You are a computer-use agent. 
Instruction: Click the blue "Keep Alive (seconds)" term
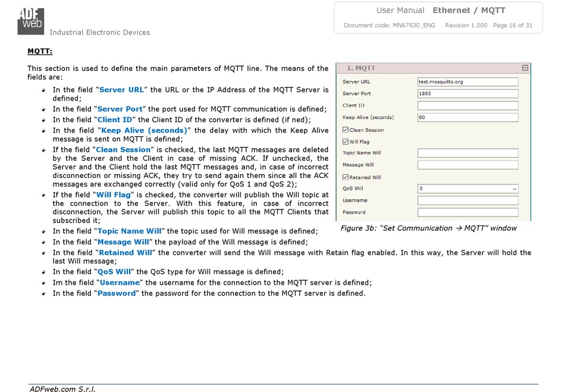144,130
